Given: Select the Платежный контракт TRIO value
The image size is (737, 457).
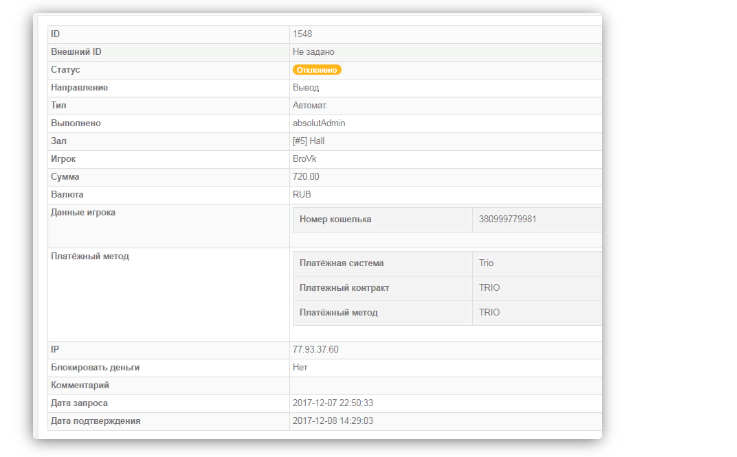Looking at the screenshot, I should 489,288.
